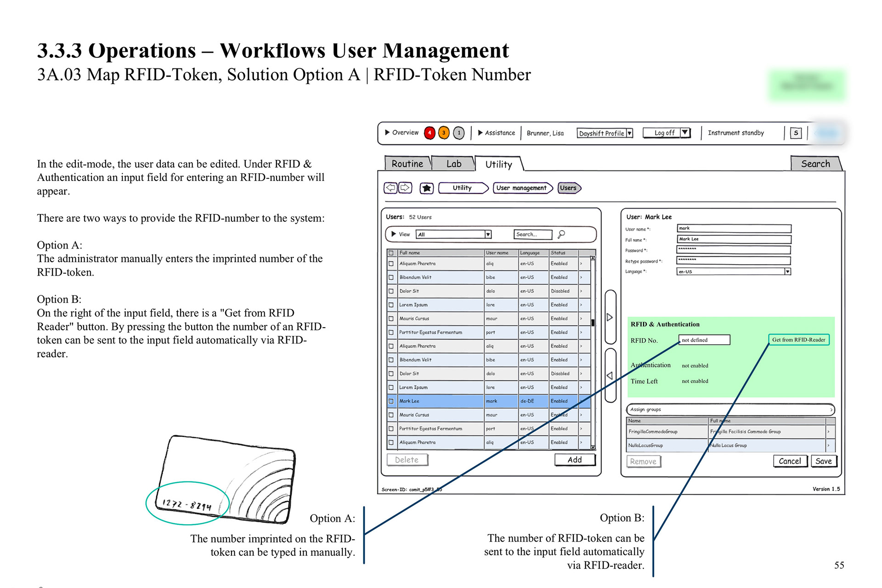Click the gray info badge showing 1
Image resolution: width=882 pixels, height=588 pixels.
[x=458, y=133]
